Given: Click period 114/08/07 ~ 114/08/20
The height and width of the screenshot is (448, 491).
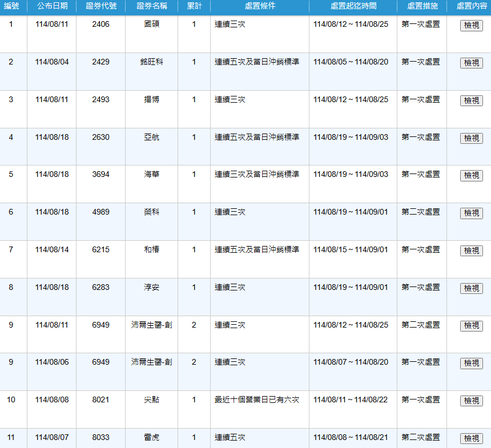Looking at the screenshot, I should [x=351, y=362].
